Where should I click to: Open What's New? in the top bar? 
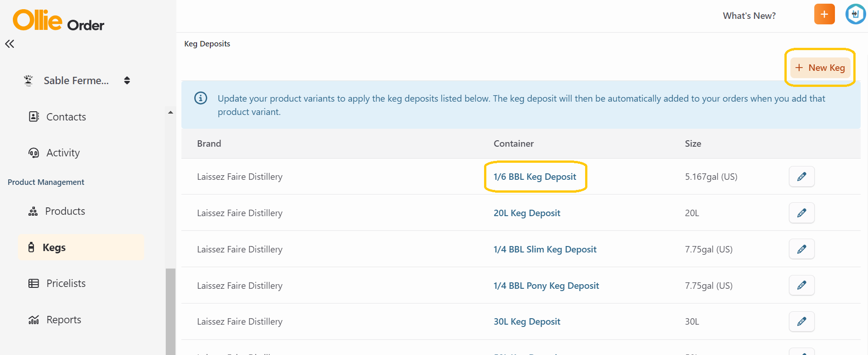[x=749, y=15]
